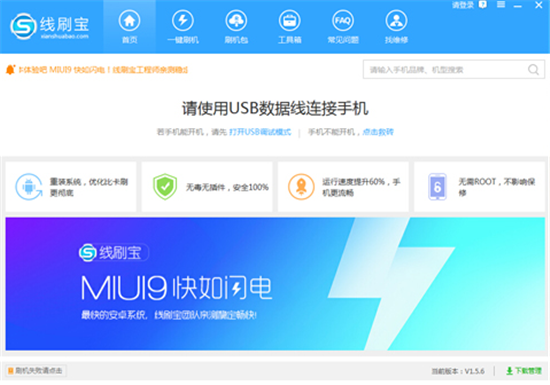This screenshot has height=385, width=550.
Task: Click the magnifier search icon
Action: click(x=533, y=69)
